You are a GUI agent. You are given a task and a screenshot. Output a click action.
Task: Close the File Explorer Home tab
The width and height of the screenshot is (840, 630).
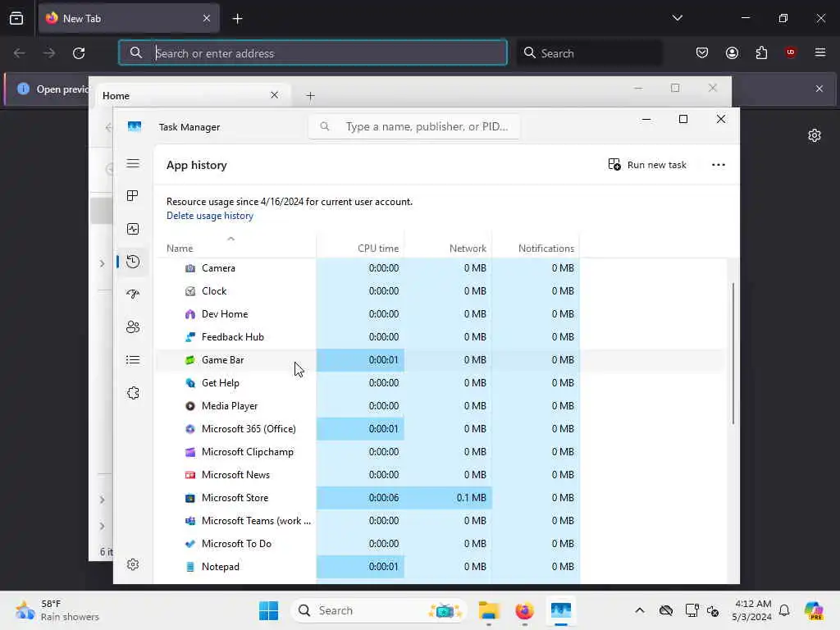pyautogui.click(x=274, y=95)
